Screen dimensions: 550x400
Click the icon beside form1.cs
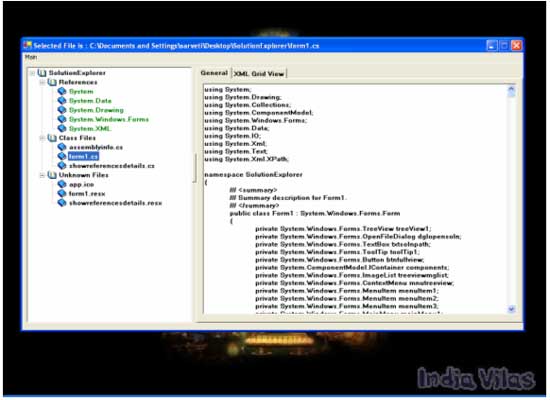[62, 156]
